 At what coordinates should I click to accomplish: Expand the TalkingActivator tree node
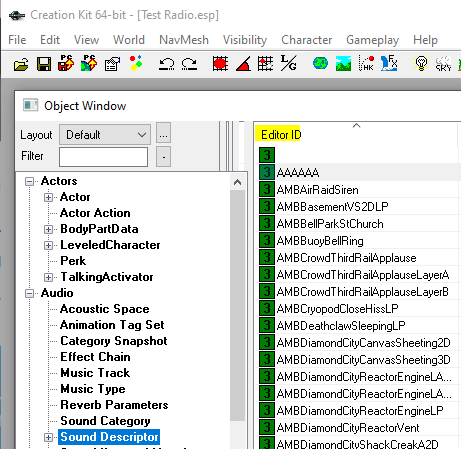point(48,277)
